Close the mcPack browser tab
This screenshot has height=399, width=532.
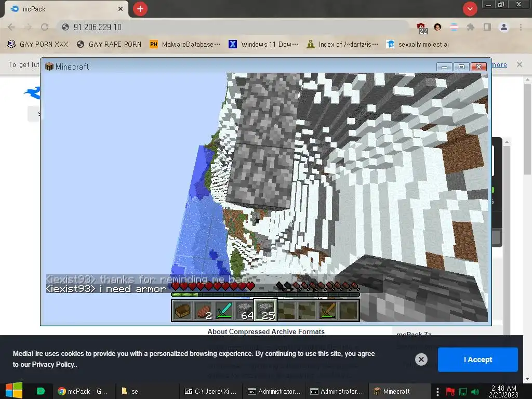[x=121, y=9]
